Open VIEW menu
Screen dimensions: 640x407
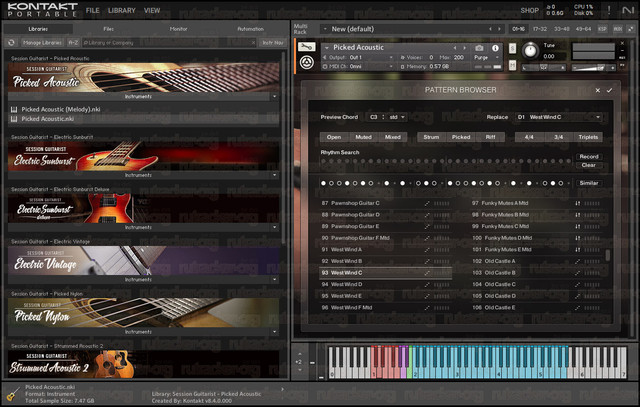coord(152,10)
